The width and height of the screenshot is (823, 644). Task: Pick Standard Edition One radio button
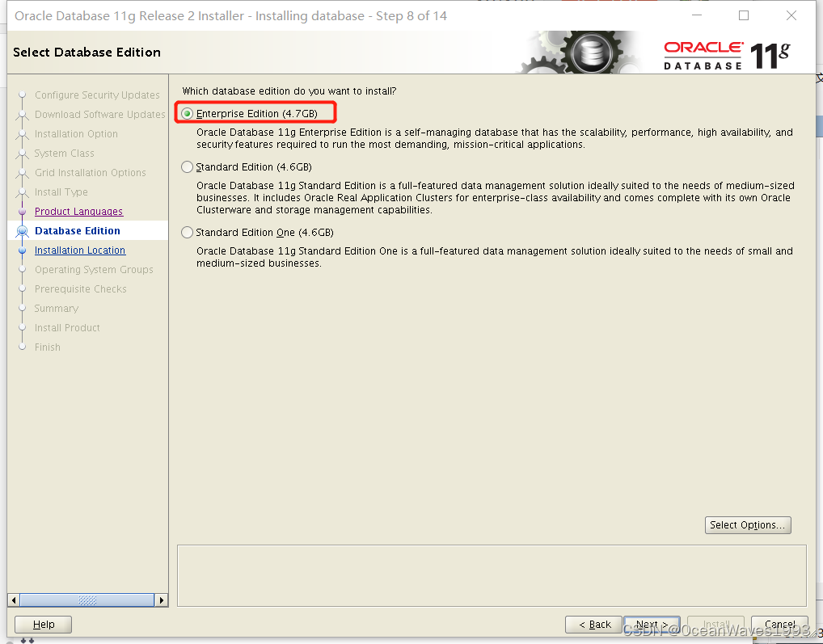(187, 233)
